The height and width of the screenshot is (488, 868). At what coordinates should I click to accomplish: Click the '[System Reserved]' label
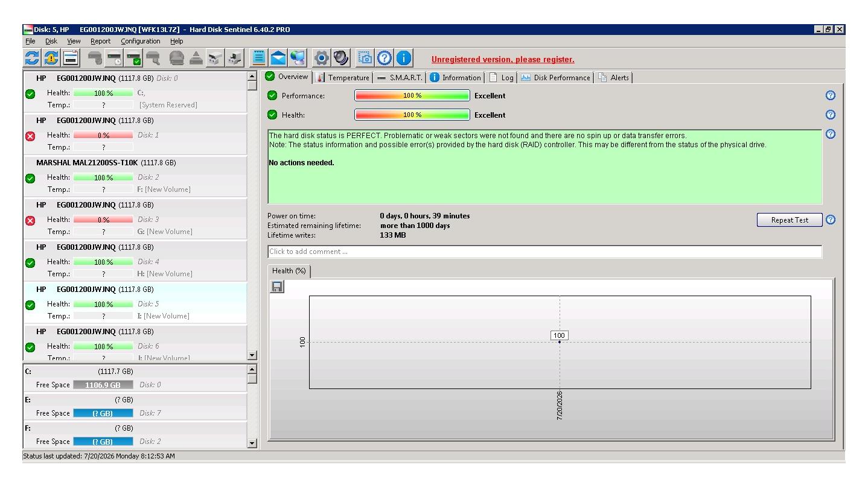click(x=168, y=105)
